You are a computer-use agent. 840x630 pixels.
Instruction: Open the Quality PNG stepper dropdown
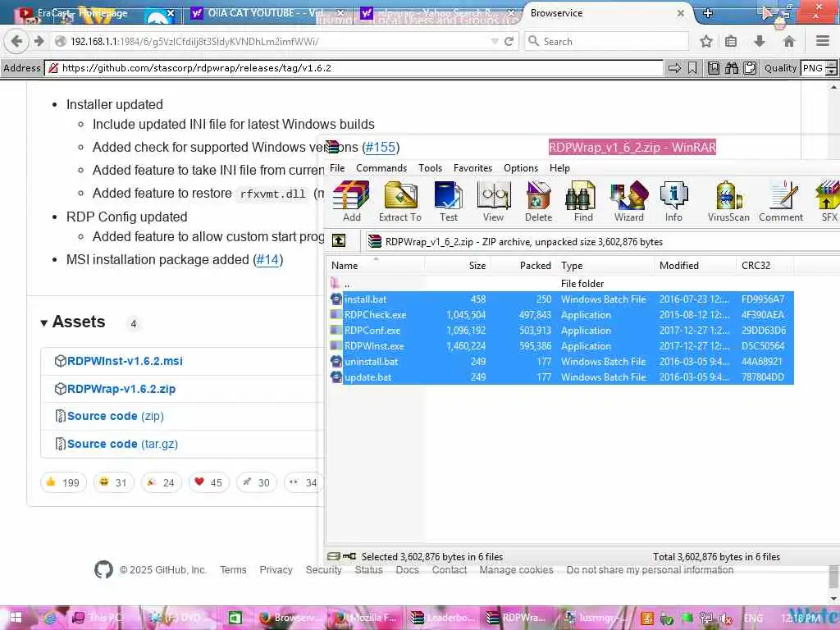[831, 68]
